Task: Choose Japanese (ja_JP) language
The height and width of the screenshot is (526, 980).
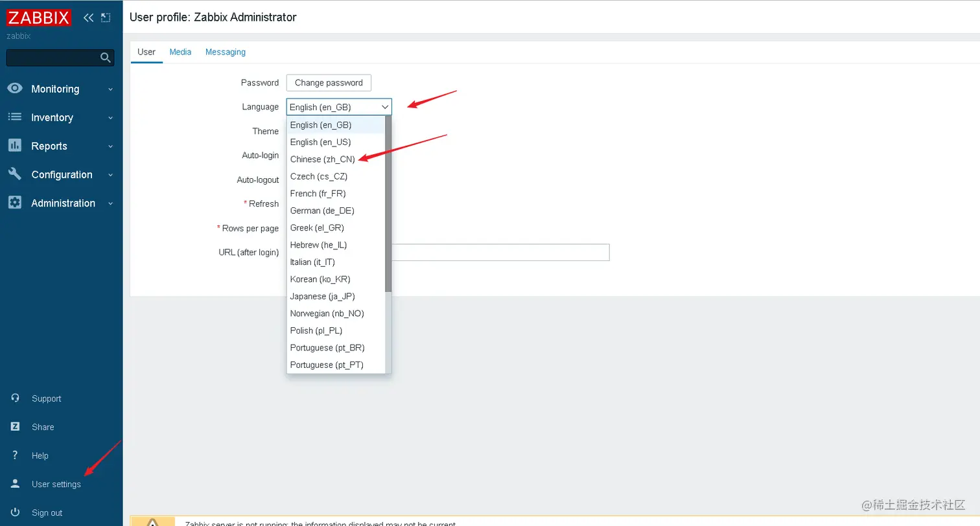Action: 336,297
